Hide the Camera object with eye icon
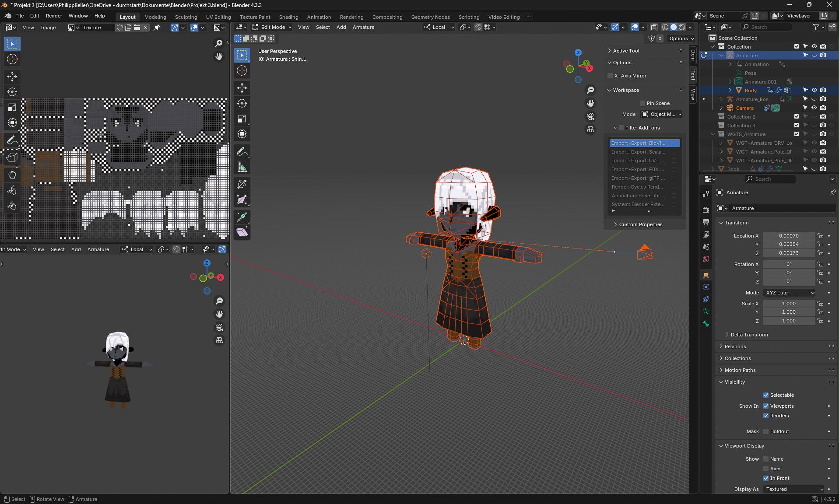Viewport: 839px width, 504px height. (x=814, y=108)
